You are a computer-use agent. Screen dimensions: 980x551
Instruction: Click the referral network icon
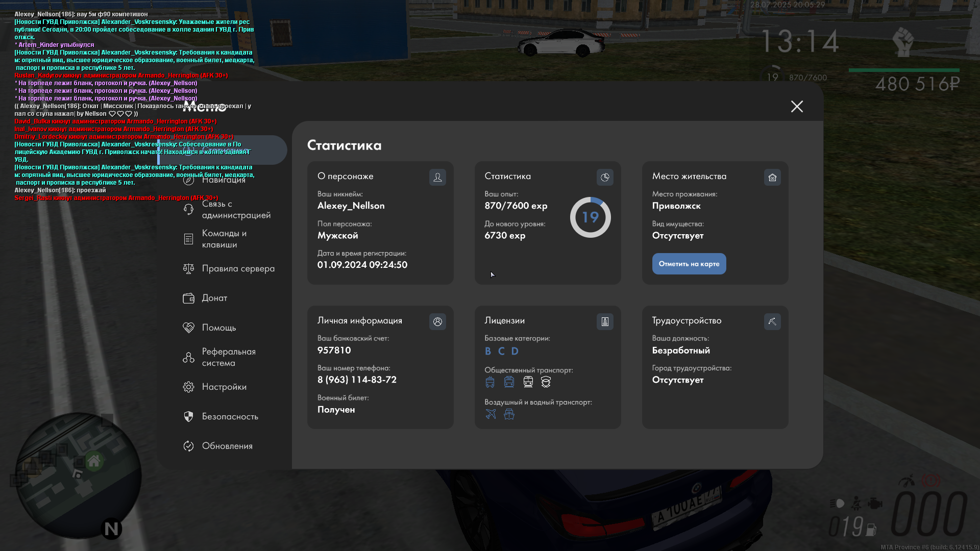point(188,357)
